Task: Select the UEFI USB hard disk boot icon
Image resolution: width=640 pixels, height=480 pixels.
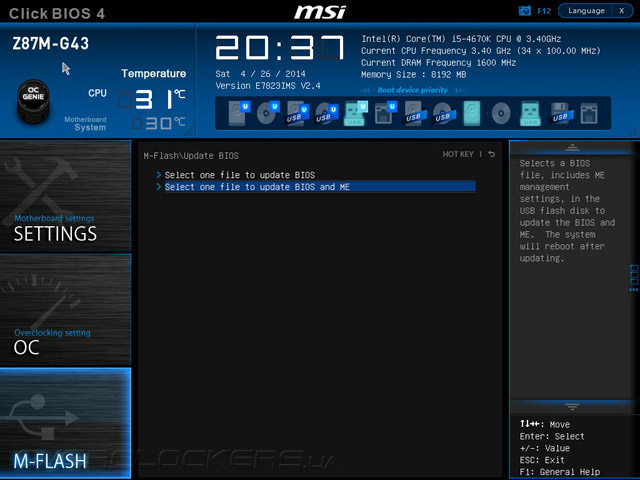Action: tap(297, 114)
